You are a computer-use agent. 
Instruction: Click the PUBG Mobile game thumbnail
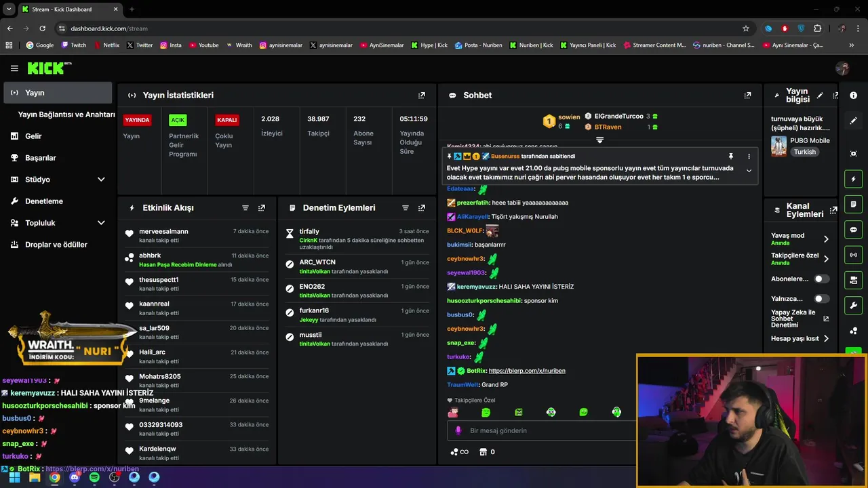tap(778, 146)
